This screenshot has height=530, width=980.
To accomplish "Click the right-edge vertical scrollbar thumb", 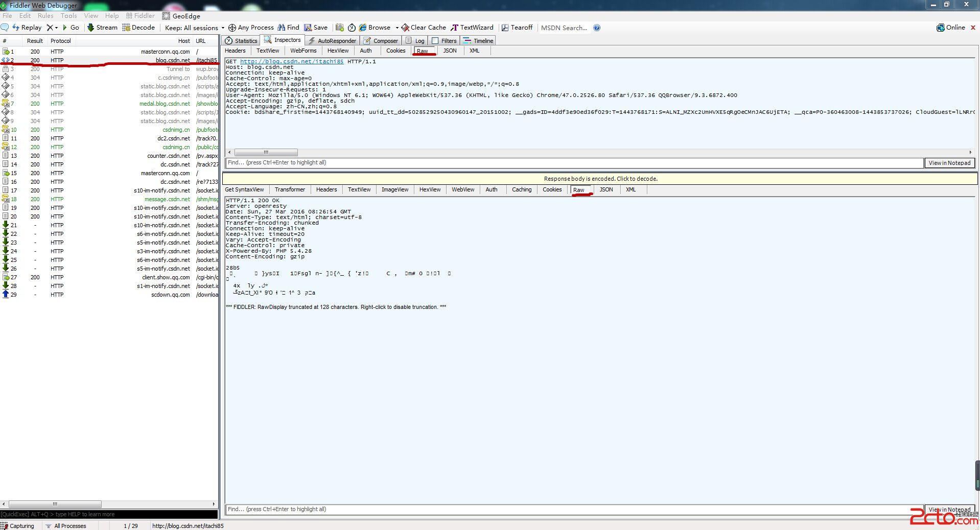I will [977, 475].
